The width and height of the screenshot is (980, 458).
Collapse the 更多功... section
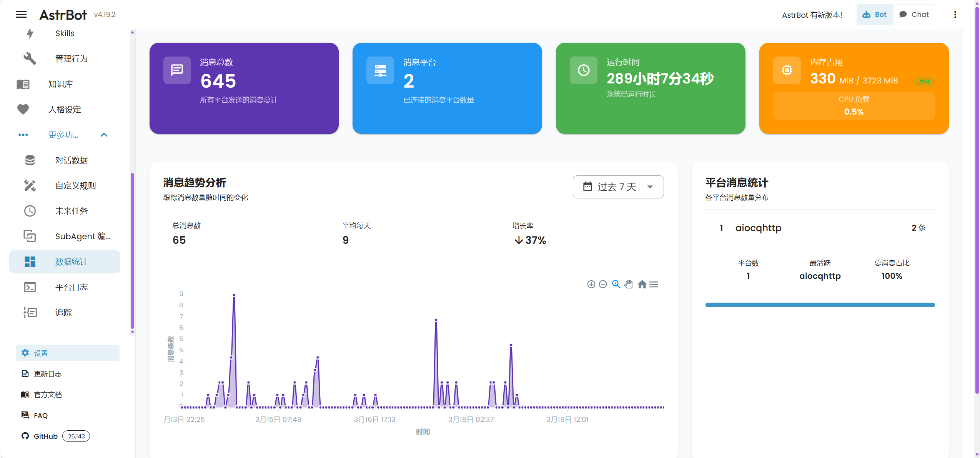click(x=65, y=135)
